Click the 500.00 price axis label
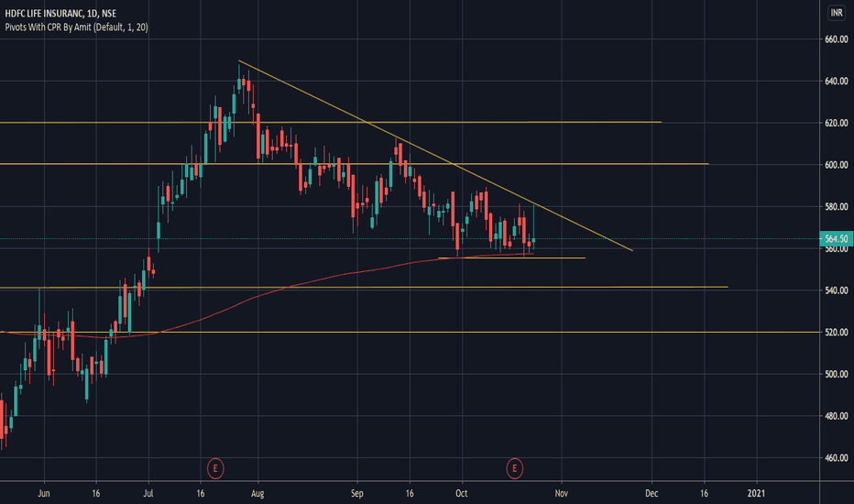854x504 pixels. (x=836, y=374)
